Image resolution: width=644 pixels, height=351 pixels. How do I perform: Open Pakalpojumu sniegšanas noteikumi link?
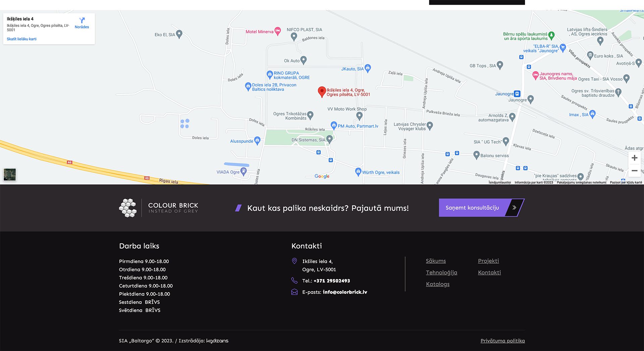582,182
